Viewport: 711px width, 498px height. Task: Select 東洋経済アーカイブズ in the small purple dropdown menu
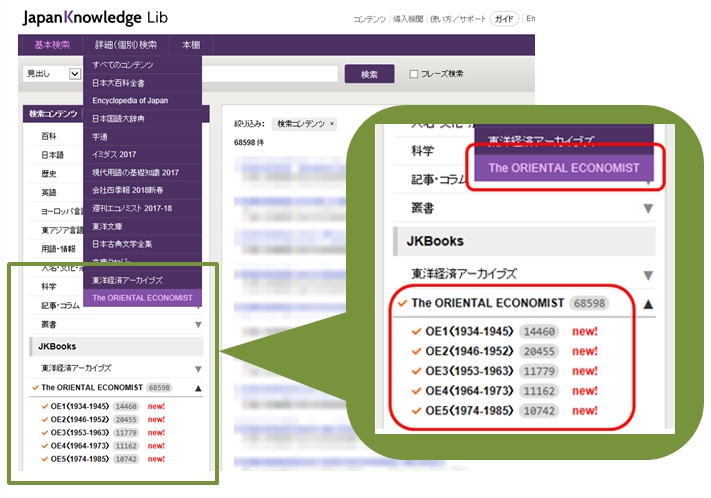(142, 280)
